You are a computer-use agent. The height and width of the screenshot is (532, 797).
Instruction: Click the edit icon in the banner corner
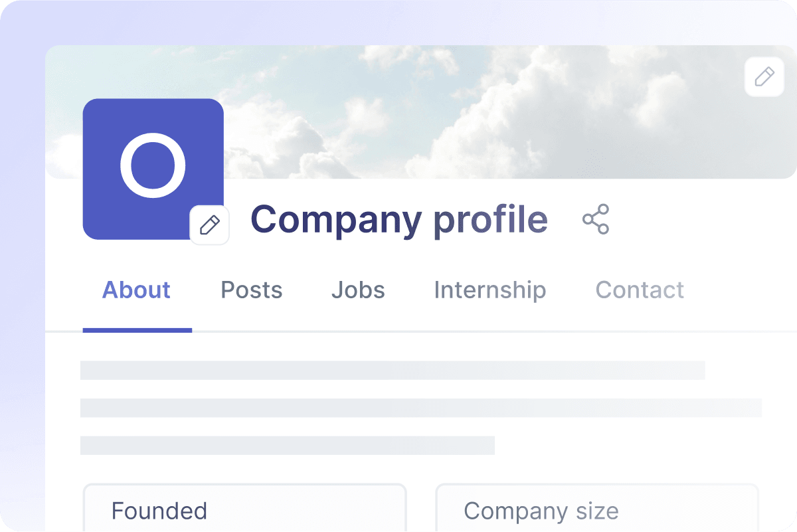(x=764, y=76)
